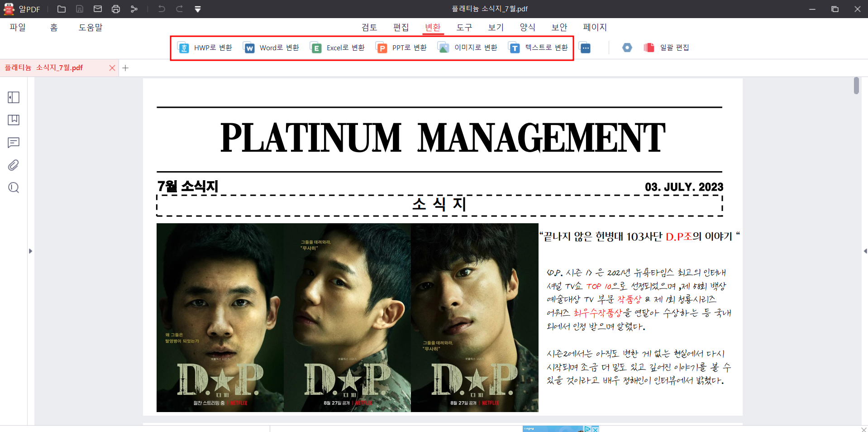Switch to the 양식 tab
This screenshot has height=432, width=868.
[x=528, y=28]
